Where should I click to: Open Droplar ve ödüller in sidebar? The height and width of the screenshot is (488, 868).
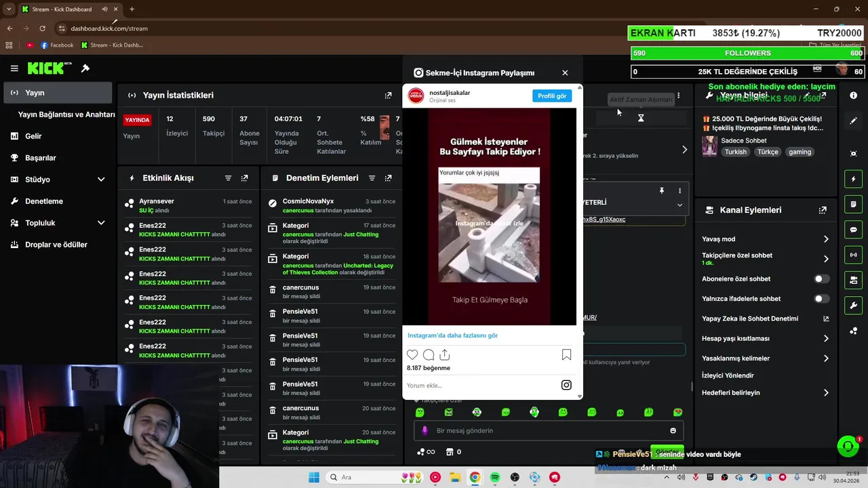(x=58, y=245)
